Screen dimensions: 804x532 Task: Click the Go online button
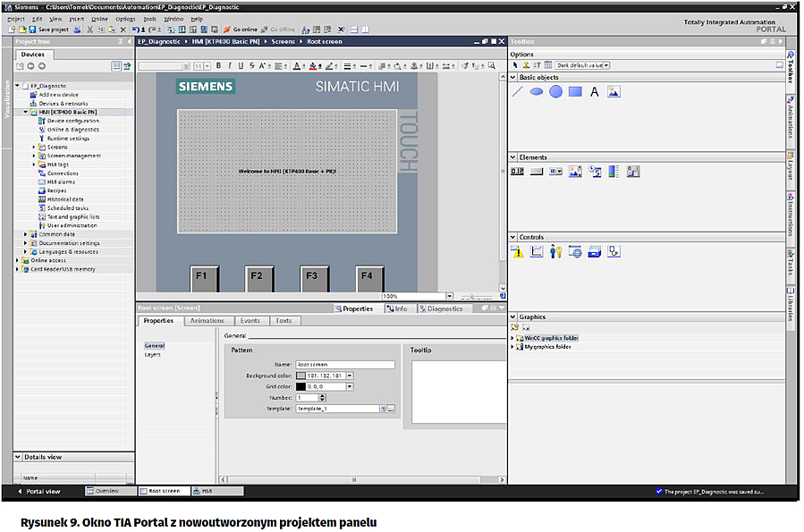click(x=239, y=30)
